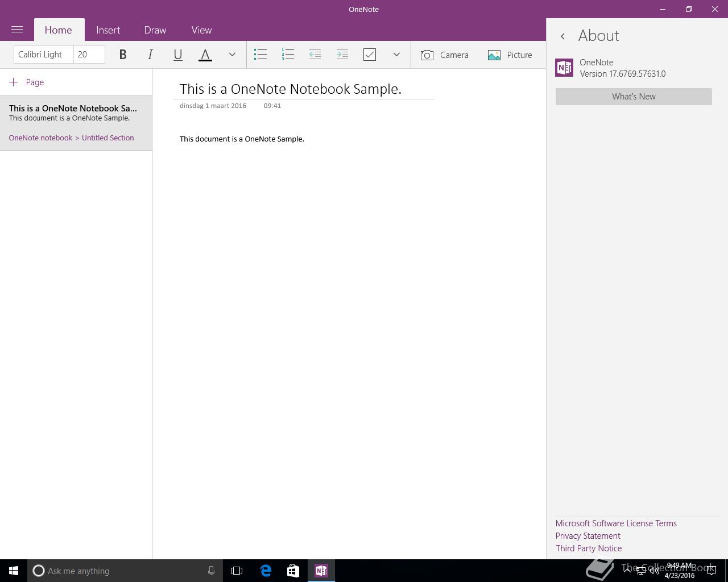Go back from the About pane
Screen dimensions: 728x582
pos(562,36)
